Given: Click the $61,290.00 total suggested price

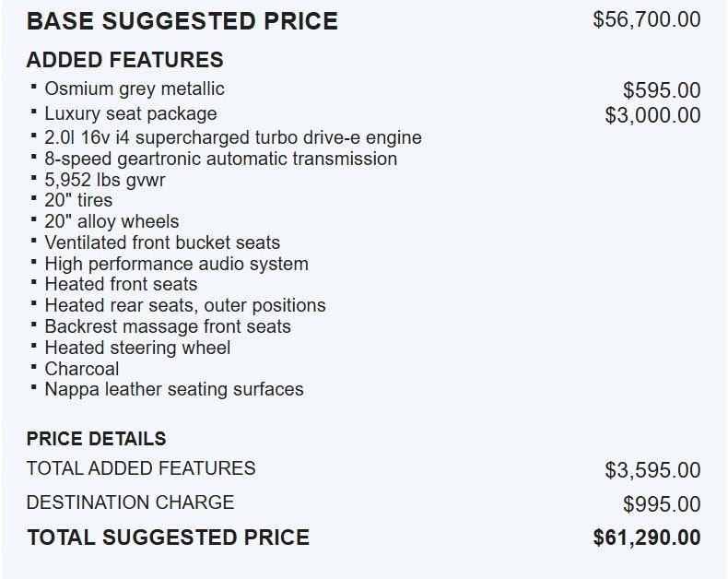Looking at the screenshot, I should [x=646, y=538].
